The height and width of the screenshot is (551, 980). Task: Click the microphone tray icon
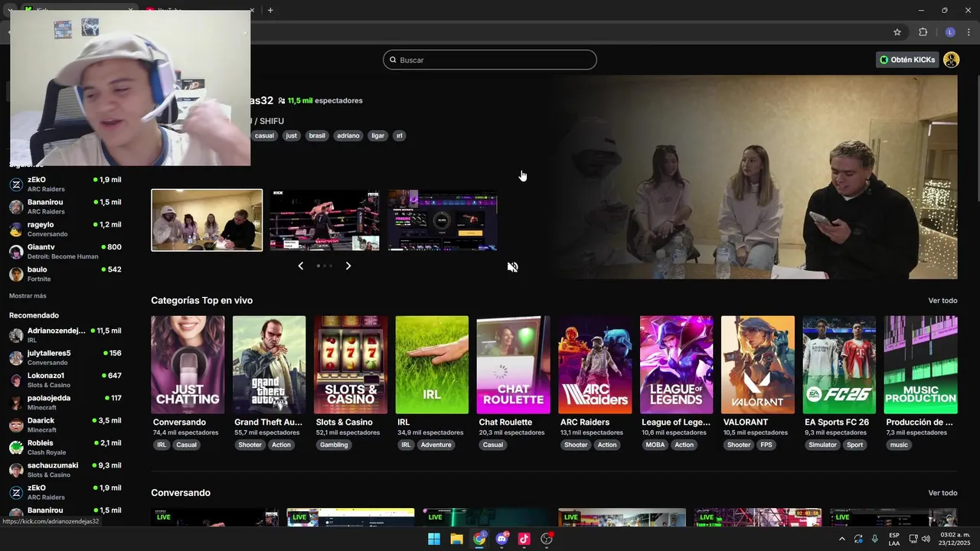(874, 539)
